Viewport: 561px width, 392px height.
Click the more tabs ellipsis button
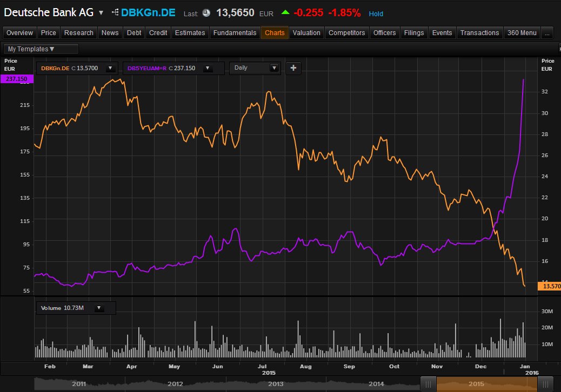coord(547,33)
